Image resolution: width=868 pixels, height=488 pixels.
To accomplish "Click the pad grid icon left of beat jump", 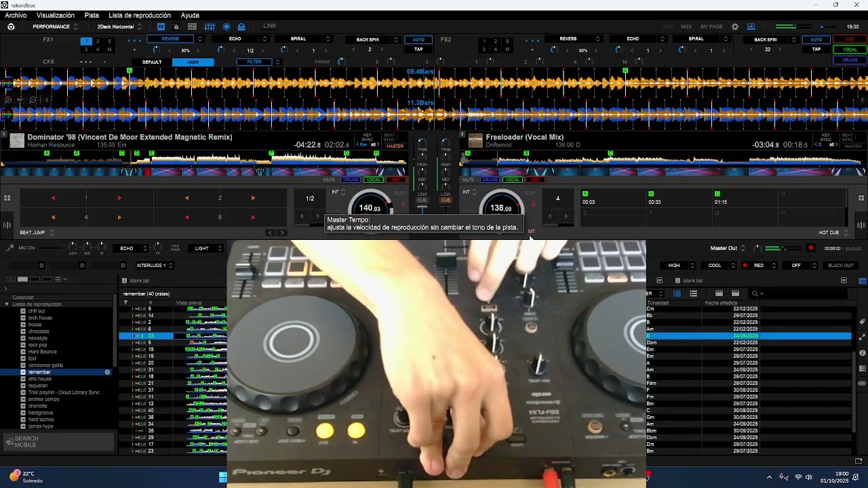I will [7, 198].
